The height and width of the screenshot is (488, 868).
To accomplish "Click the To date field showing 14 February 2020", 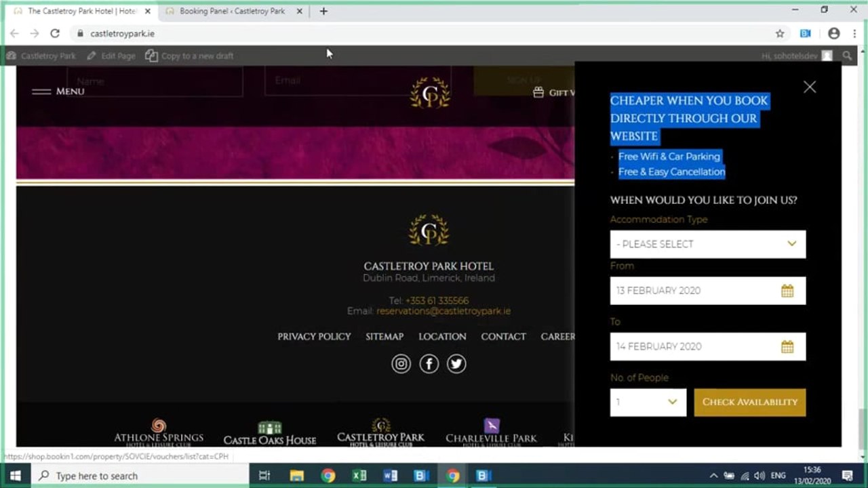I will click(x=708, y=346).
